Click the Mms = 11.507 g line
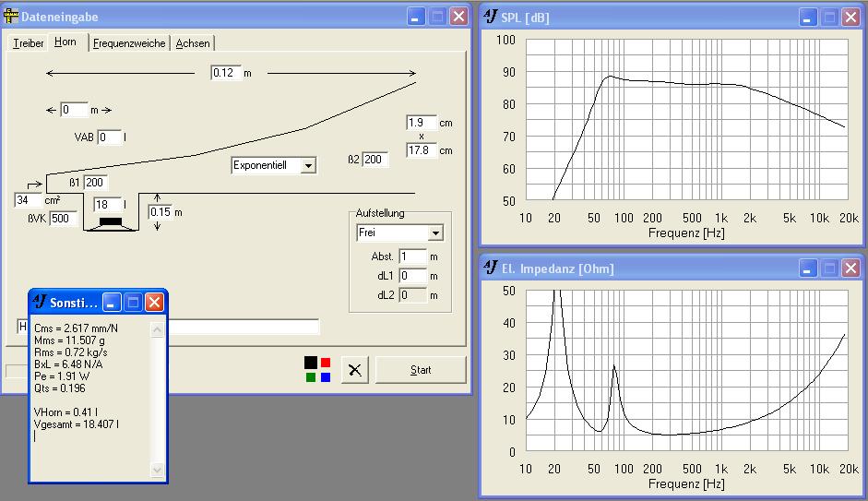Viewport: 868px width, 501px height. tap(69, 340)
